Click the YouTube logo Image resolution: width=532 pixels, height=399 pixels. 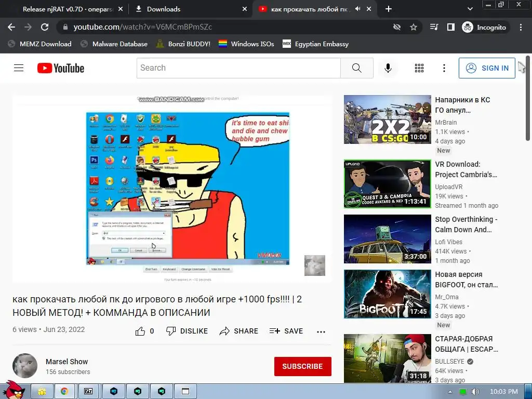(x=61, y=68)
